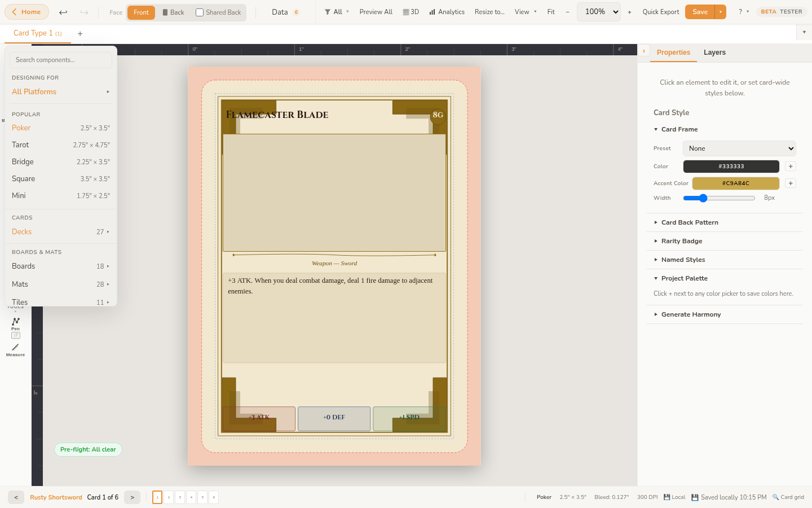This screenshot has width=812, height=508.
Task: Click Quick Export
Action: click(660, 12)
